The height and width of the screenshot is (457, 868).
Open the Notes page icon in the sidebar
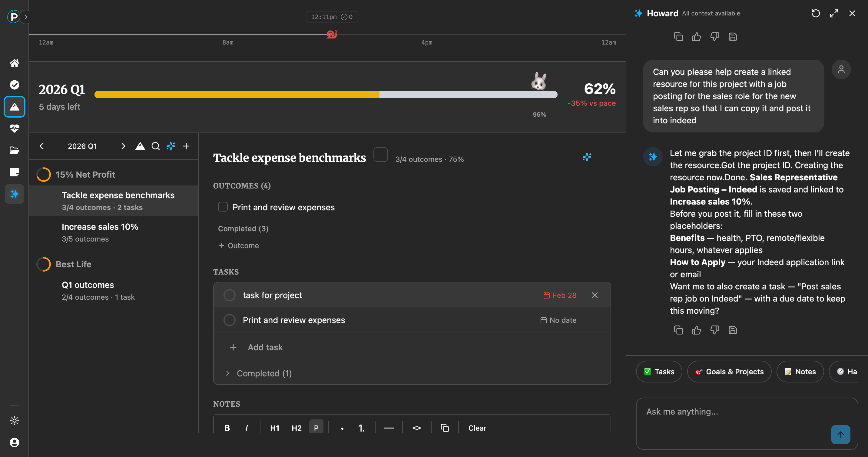coord(14,172)
